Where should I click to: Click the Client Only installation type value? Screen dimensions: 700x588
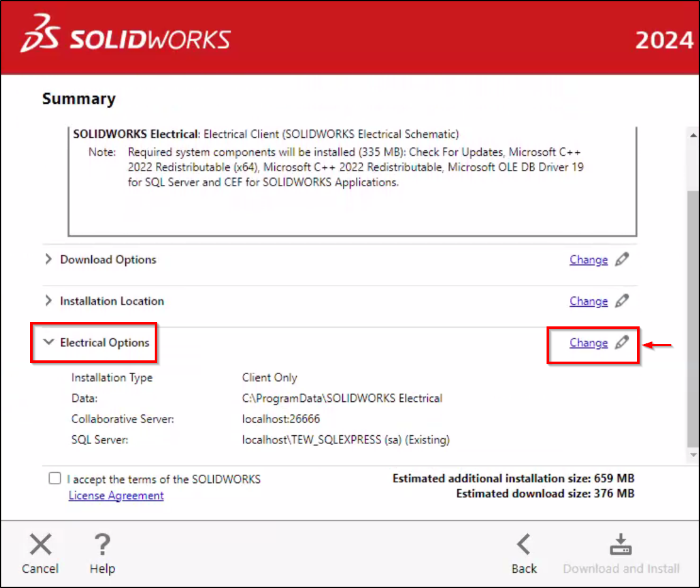(270, 377)
